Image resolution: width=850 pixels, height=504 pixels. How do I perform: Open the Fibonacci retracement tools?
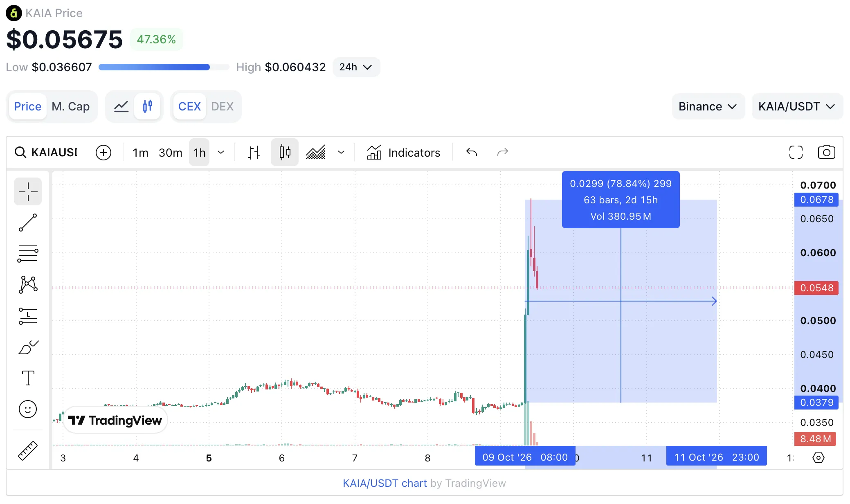pyautogui.click(x=28, y=254)
